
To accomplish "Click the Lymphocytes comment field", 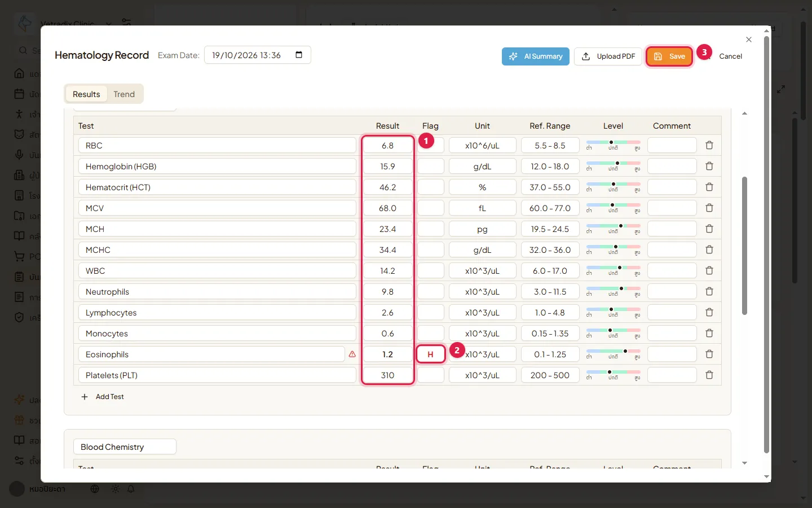I will [672, 312].
